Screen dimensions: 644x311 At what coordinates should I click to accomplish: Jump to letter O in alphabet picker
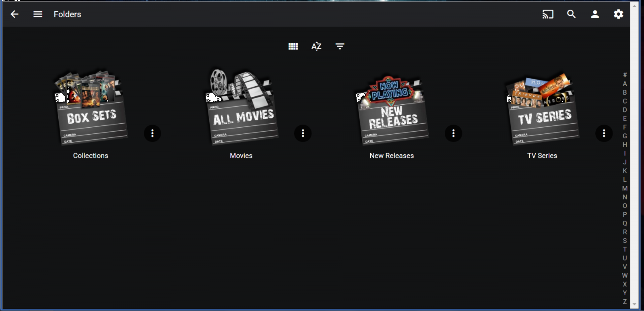[x=625, y=206]
